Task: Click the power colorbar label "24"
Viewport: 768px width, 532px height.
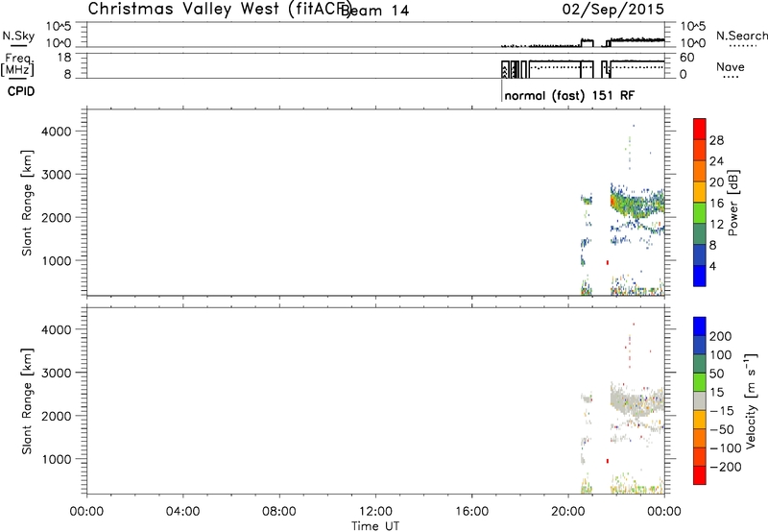Action: (x=716, y=161)
